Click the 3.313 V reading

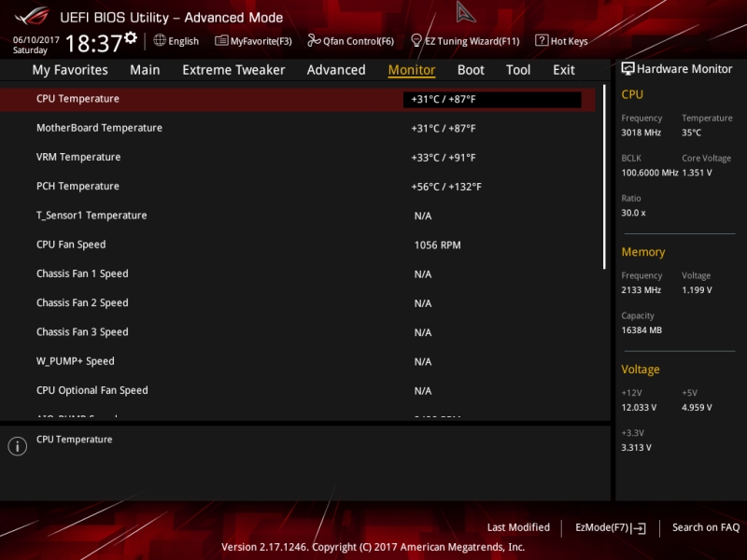[x=636, y=448]
